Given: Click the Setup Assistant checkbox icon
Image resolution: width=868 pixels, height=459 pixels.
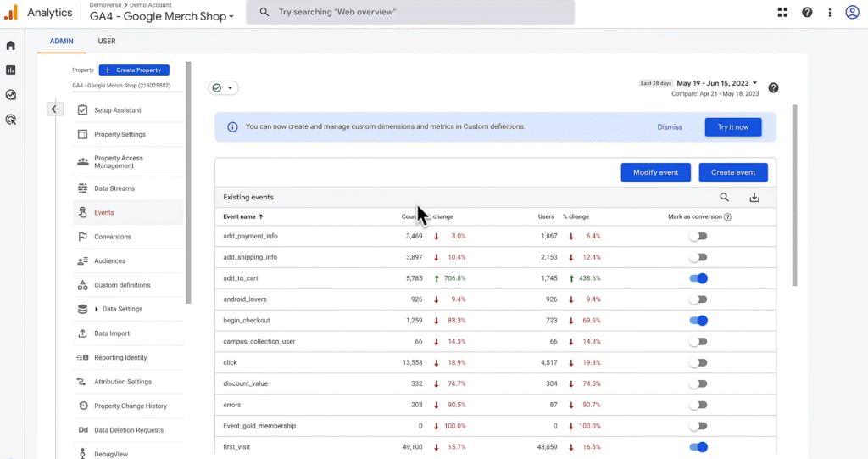Looking at the screenshot, I should 82,109.
